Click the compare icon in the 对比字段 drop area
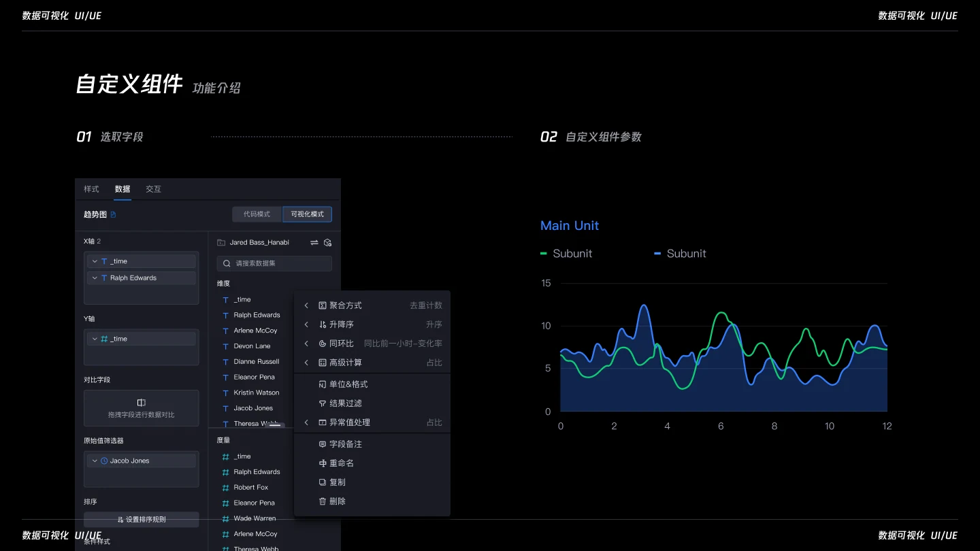980x551 pixels. pyautogui.click(x=141, y=403)
